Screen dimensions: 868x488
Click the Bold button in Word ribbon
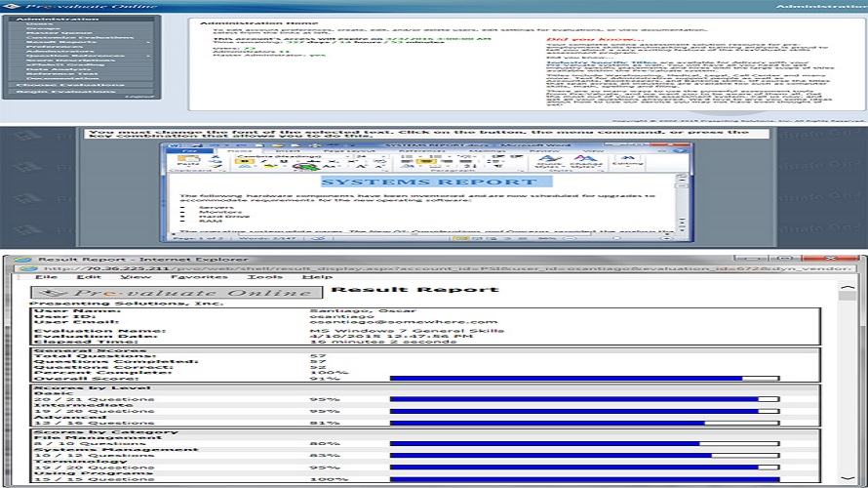(x=244, y=162)
